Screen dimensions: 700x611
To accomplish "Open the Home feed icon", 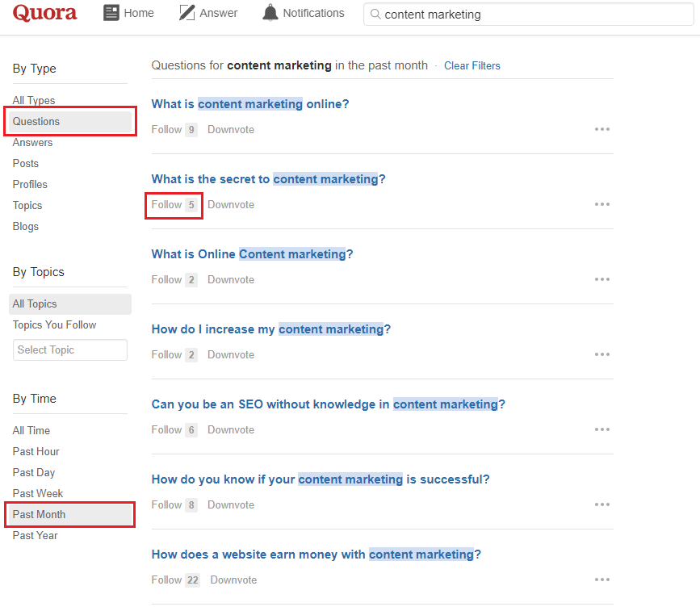I will pos(111,13).
